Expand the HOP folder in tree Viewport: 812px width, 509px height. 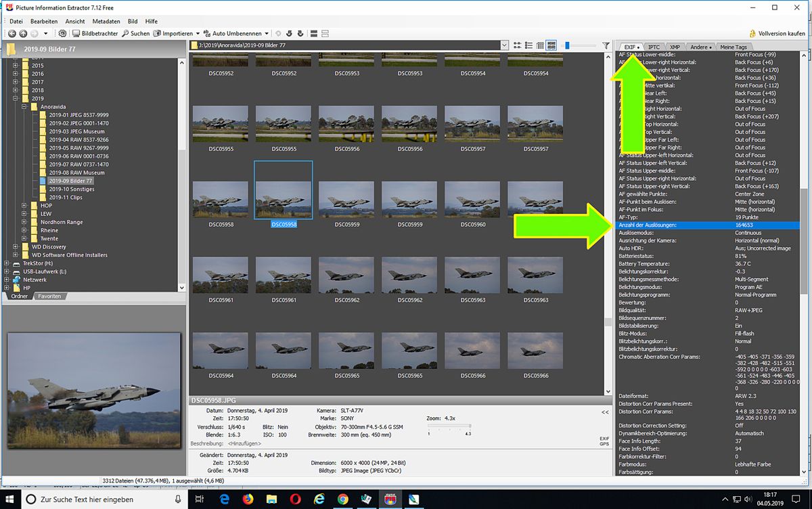(x=25, y=206)
